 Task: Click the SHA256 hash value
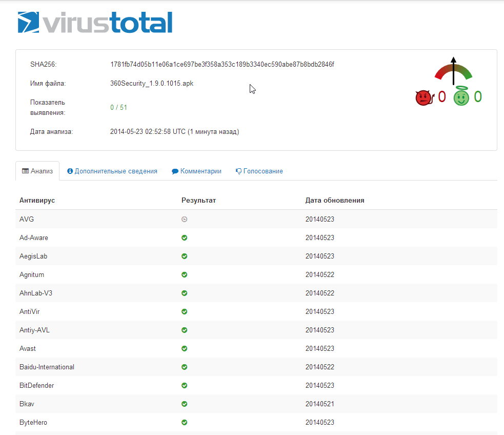pos(222,64)
